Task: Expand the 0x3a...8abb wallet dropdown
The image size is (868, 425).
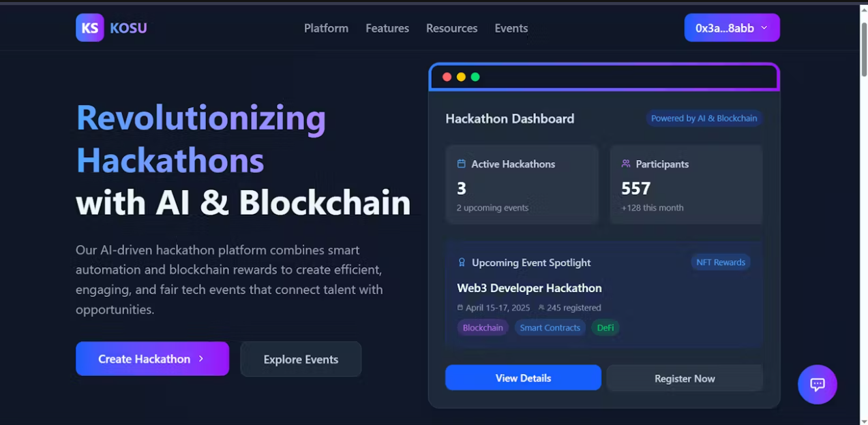Action: tap(732, 28)
